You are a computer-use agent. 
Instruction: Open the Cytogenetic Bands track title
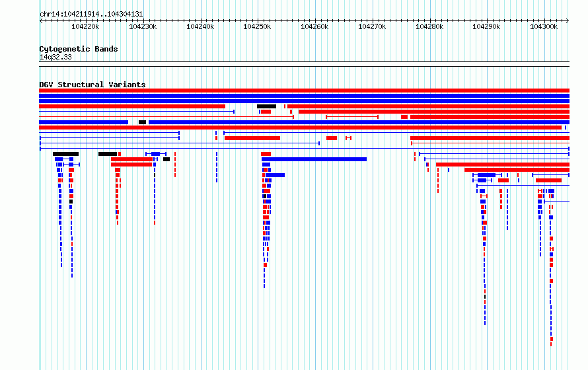point(79,49)
